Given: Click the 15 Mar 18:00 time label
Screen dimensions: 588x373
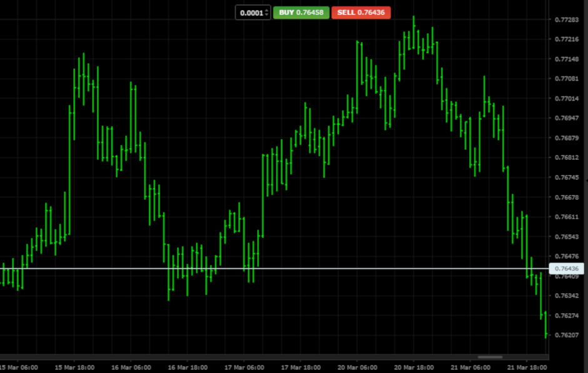Looking at the screenshot, I should [74, 367].
